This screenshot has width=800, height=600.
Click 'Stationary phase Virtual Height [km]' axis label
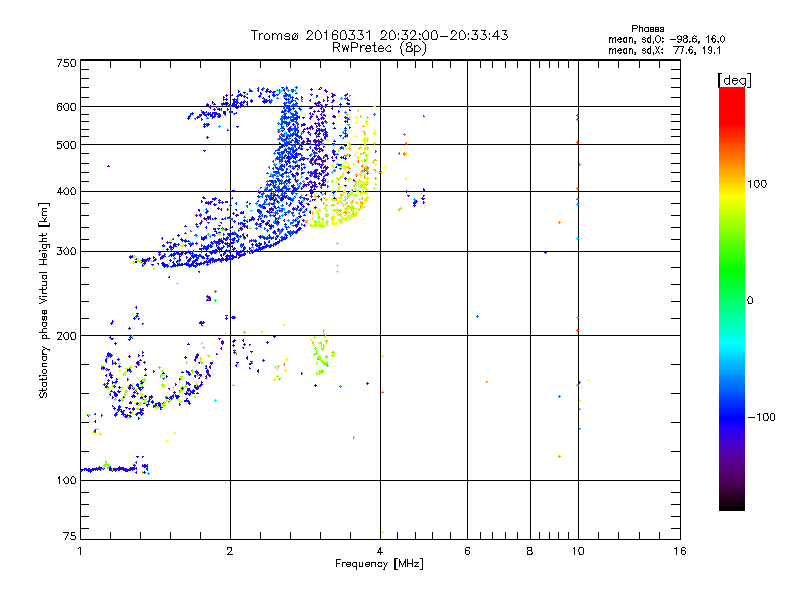click(44, 301)
